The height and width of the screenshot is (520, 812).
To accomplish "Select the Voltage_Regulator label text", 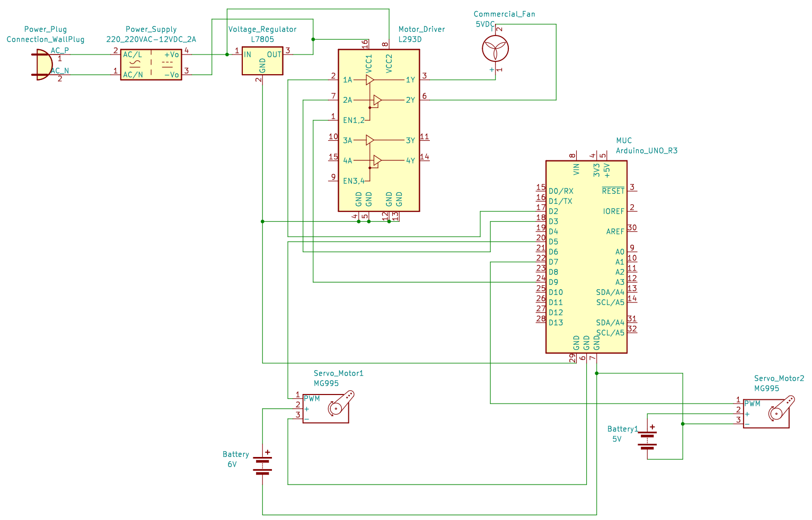I will coord(262,30).
